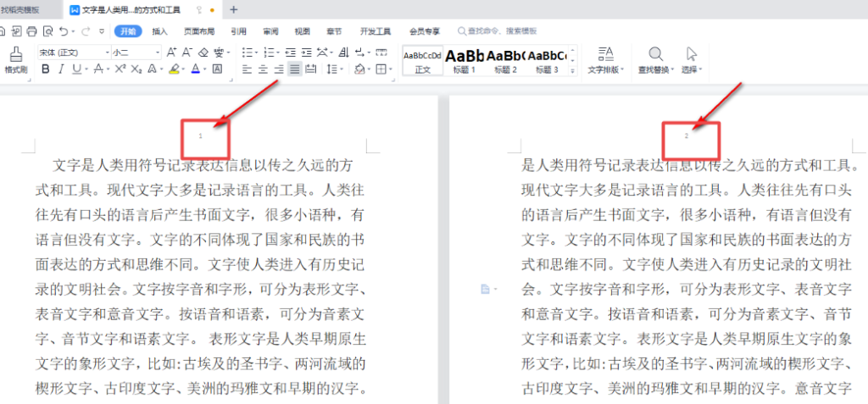Select the Format Painter (格式刷) tool
Image resolution: width=868 pixels, height=404 pixels.
15,60
